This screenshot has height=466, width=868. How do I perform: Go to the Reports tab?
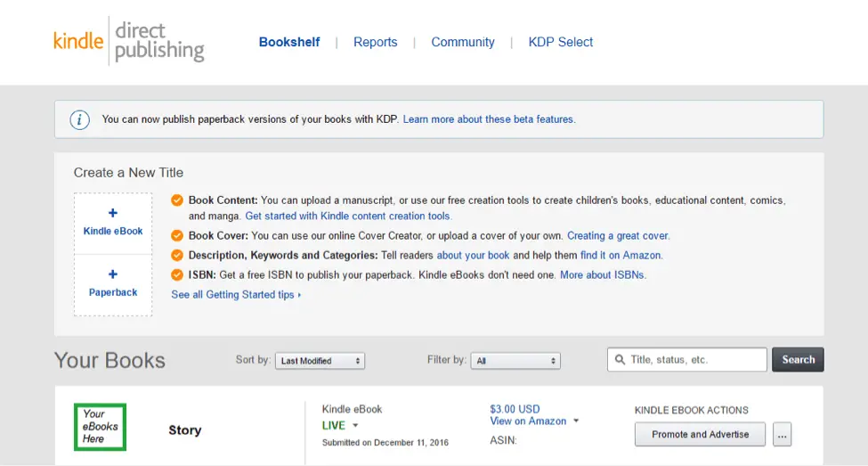[376, 42]
